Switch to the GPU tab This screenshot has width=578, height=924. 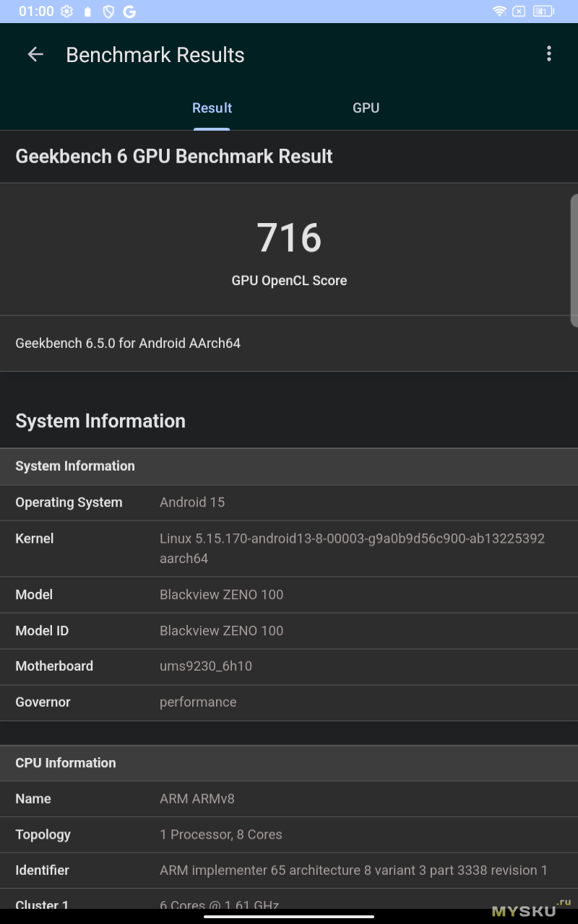pyautogui.click(x=366, y=108)
